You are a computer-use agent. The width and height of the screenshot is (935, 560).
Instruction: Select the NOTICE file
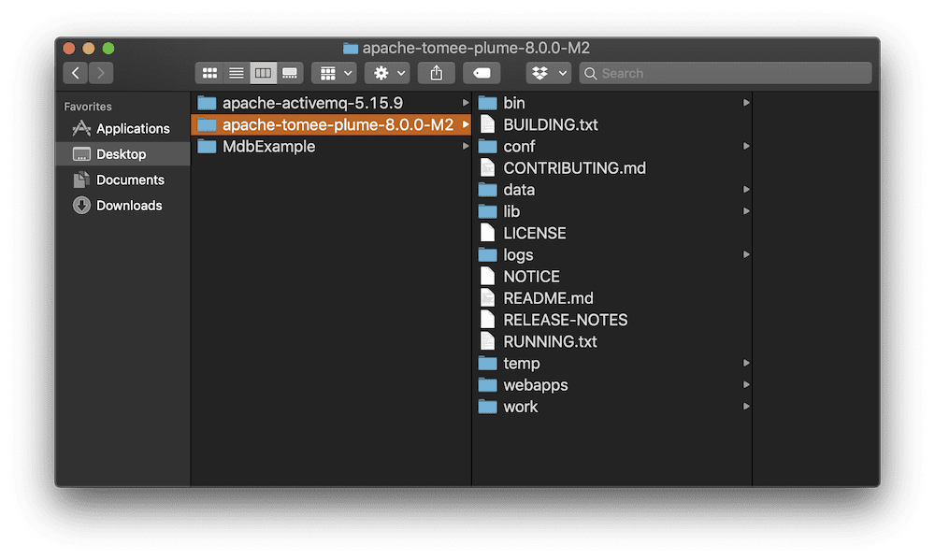[x=611, y=277]
